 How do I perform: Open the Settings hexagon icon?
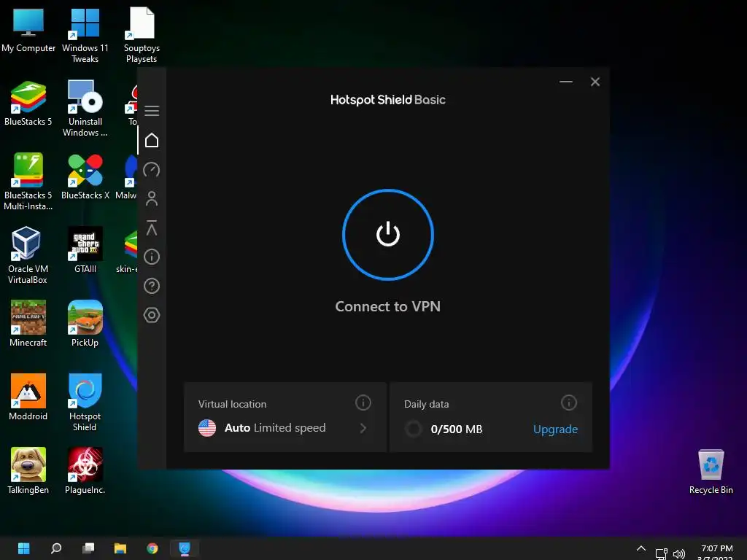click(x=152, y=315)
